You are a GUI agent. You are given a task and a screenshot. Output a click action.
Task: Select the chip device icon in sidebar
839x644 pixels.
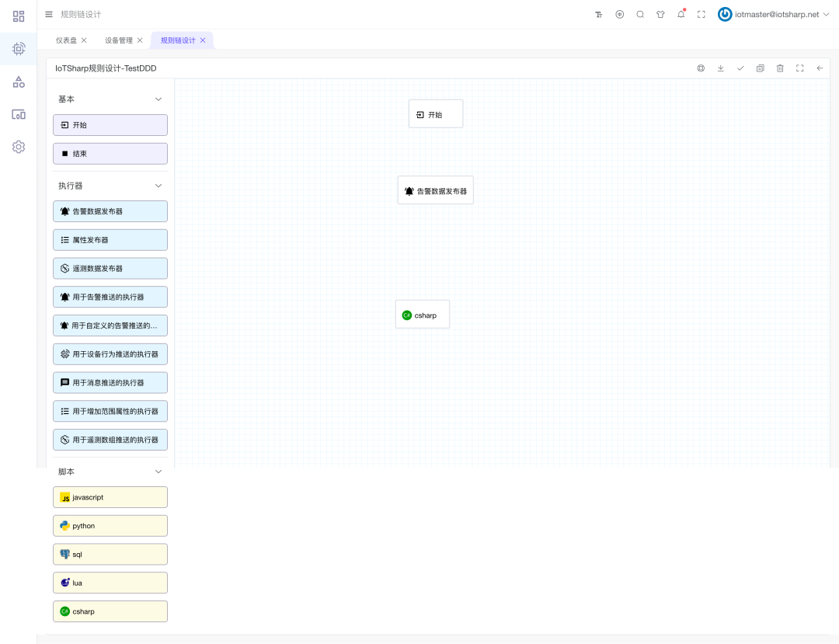pos(19,49)
